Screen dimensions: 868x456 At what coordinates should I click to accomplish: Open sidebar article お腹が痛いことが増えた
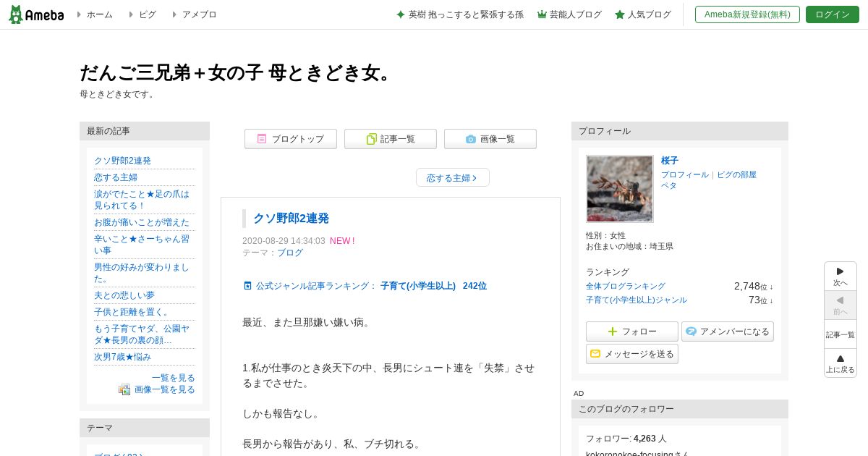point(142,222)
